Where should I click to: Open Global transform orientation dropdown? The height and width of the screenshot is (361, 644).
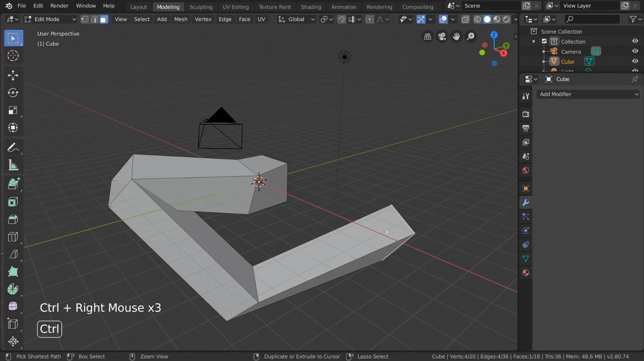[x=296, y=19]
